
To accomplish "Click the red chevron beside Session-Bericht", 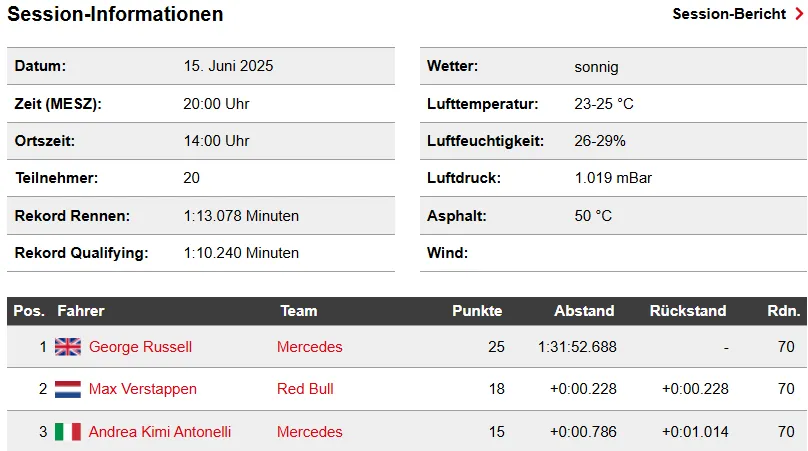I will pyautogui.click(x=799, y=14).
